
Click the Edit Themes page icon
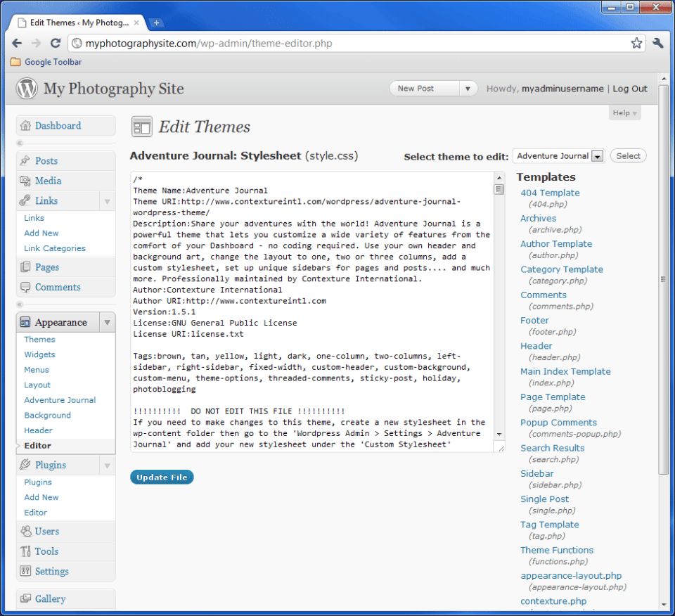pos(141,127)
